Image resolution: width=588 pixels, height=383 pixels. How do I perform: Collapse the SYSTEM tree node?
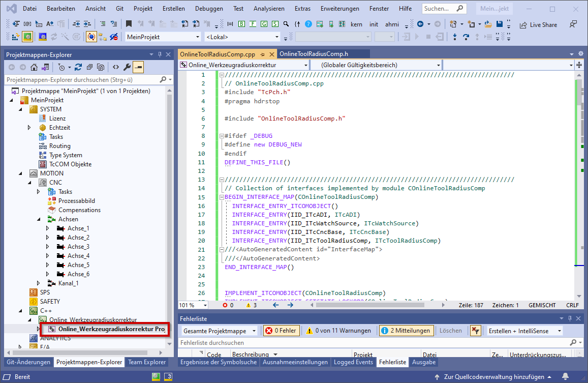(x=21, y=109)
